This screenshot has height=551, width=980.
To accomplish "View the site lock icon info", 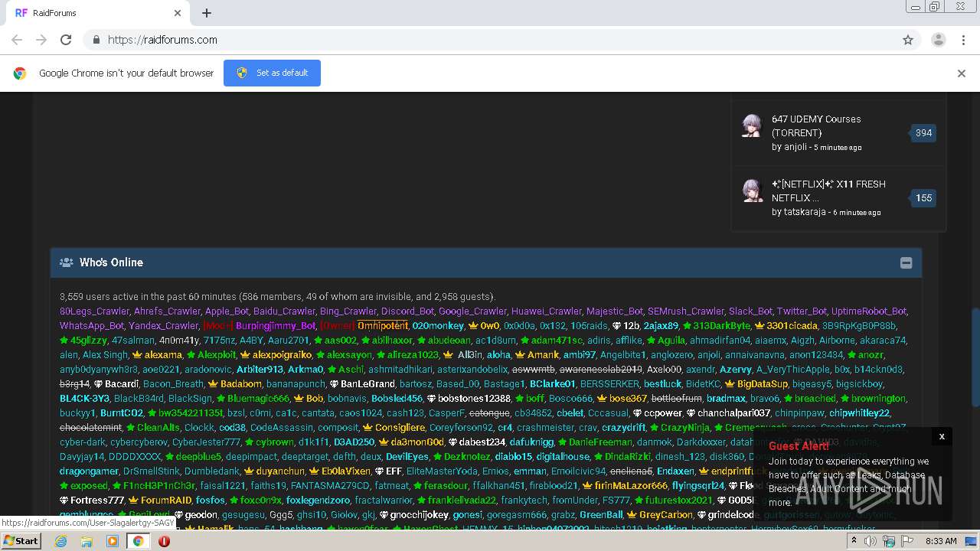I will (96, 40).
